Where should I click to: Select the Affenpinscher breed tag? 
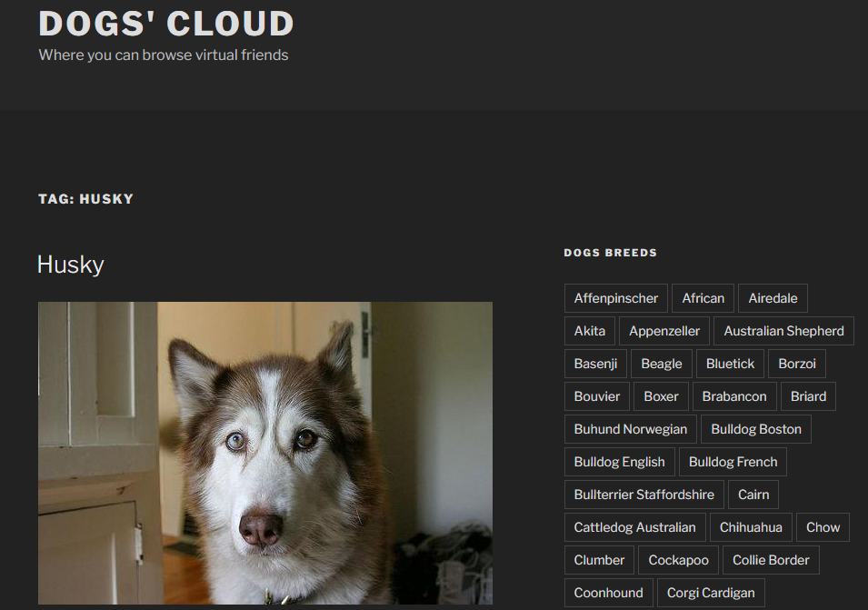coord(615,297)
